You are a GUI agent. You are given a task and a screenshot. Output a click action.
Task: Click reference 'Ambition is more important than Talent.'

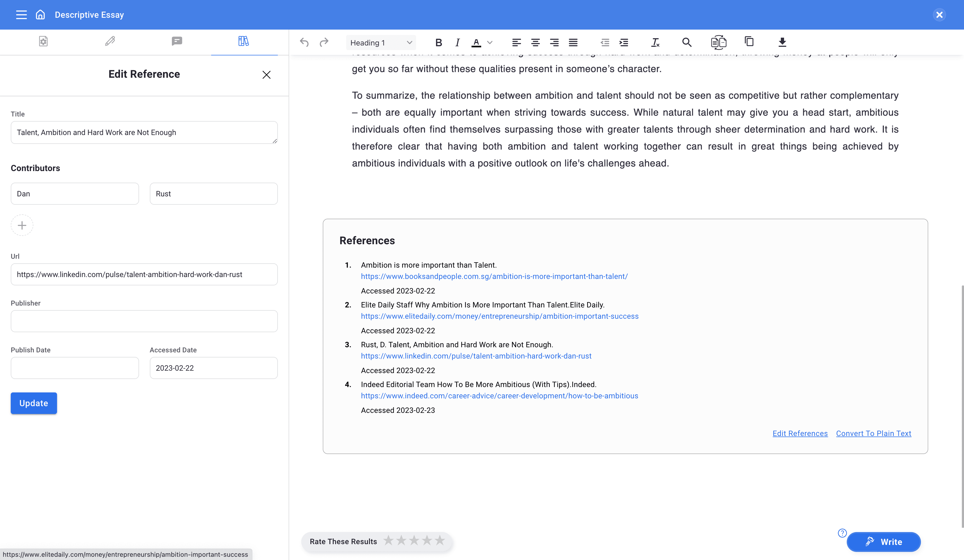pyautogui.click(x=428, y=265)
